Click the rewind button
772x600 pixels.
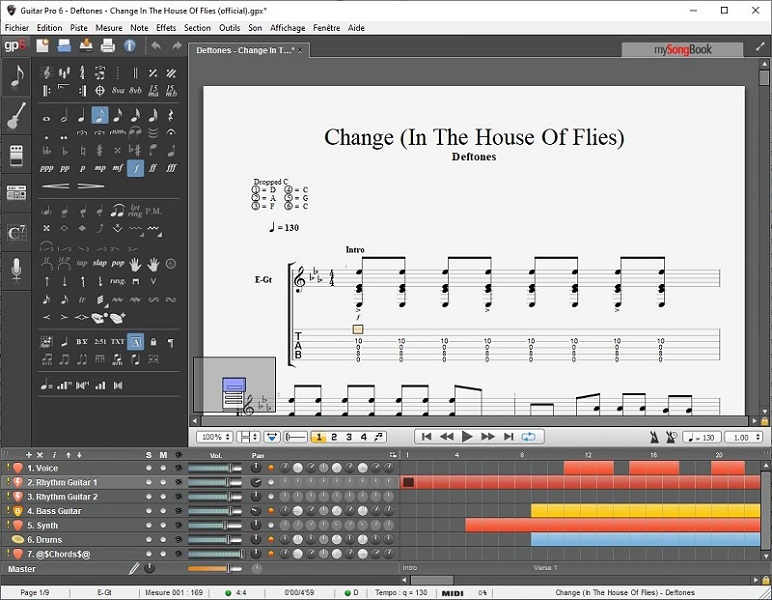point(447,437)
